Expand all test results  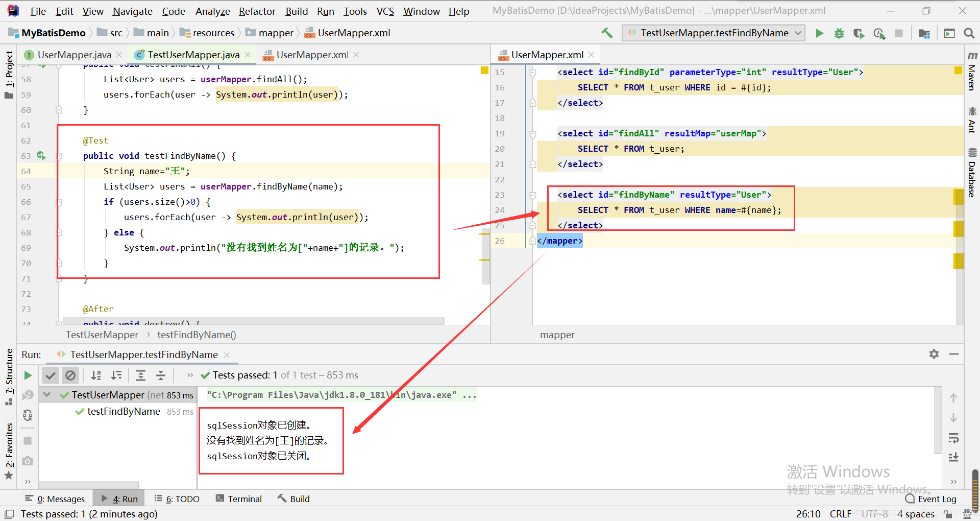[141, 375]
